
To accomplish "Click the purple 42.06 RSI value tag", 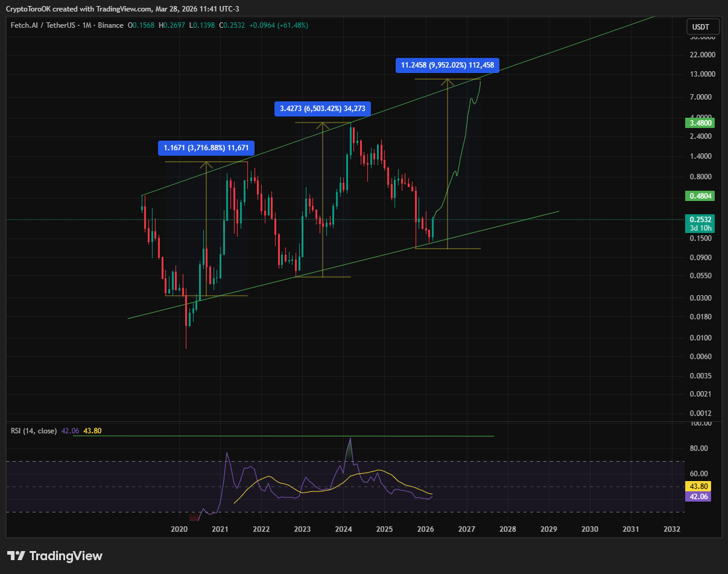I will pyautogui.click(x=698, y=497).
